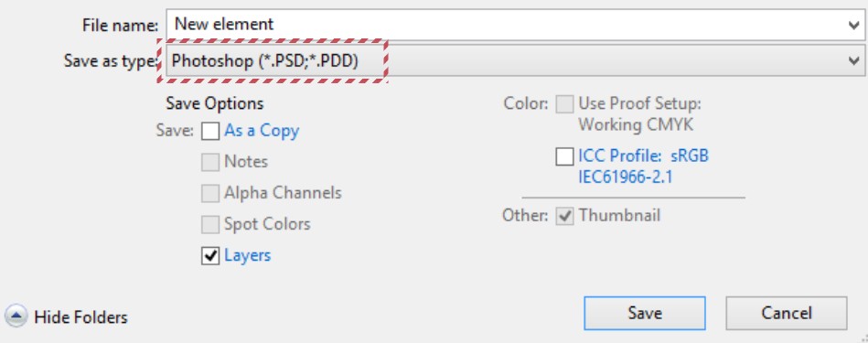Click inside the File name text field
868x343 pixels.
click(509, 25)
